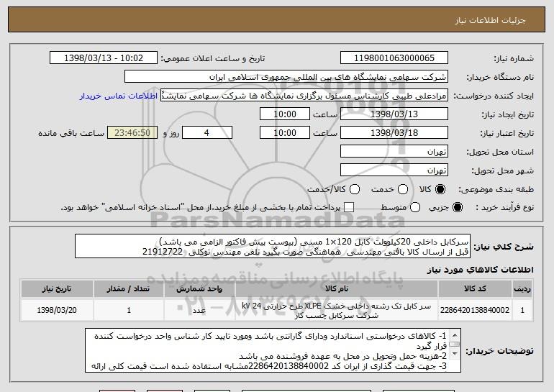The image size is (554, 392).
Task: Select the کالا/خدمت radio button
Action: click(355, 189)
